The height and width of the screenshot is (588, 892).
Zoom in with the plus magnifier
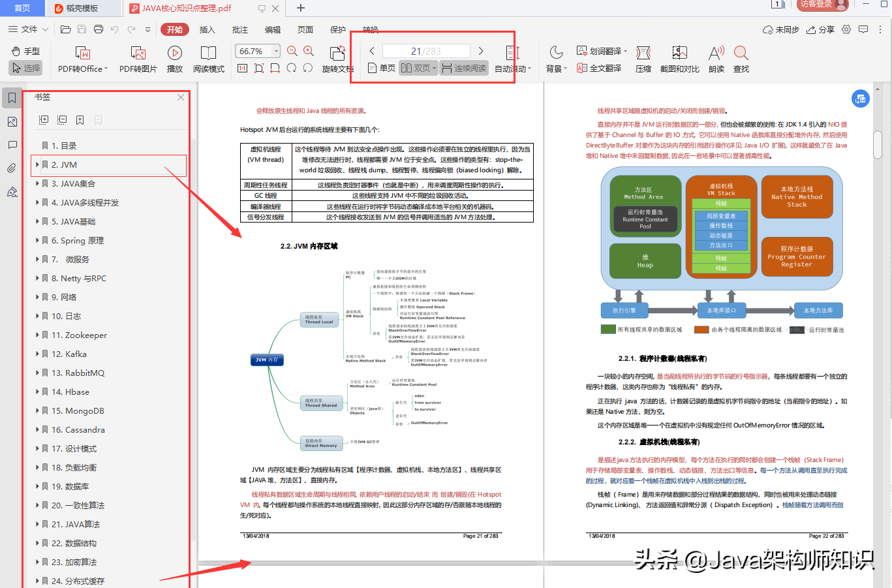309,51
